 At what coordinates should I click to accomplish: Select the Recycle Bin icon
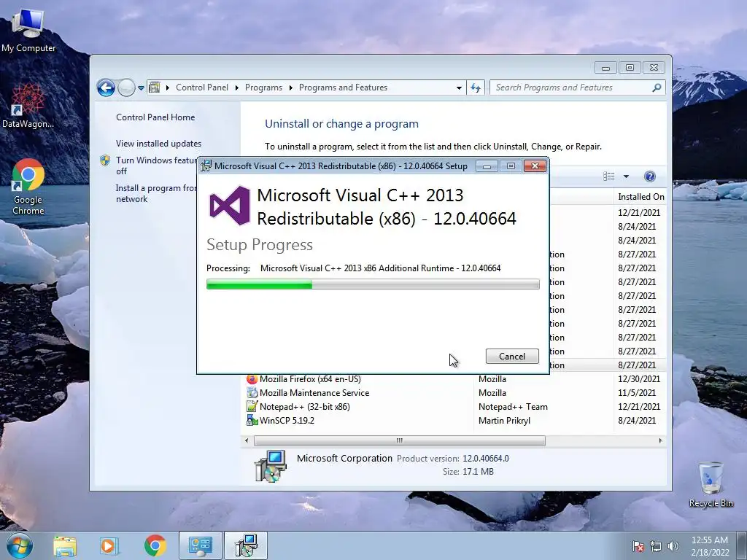711,484
